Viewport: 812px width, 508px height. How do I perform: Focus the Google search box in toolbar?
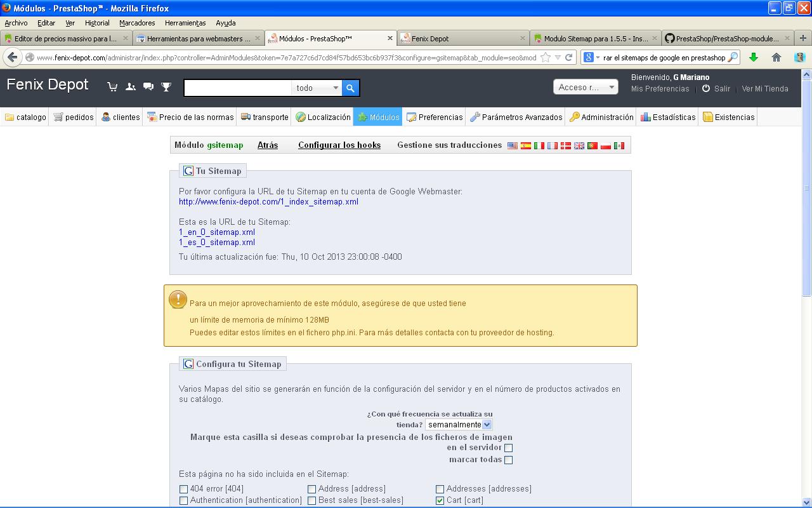pyautogui.click(x=664, y=57)
